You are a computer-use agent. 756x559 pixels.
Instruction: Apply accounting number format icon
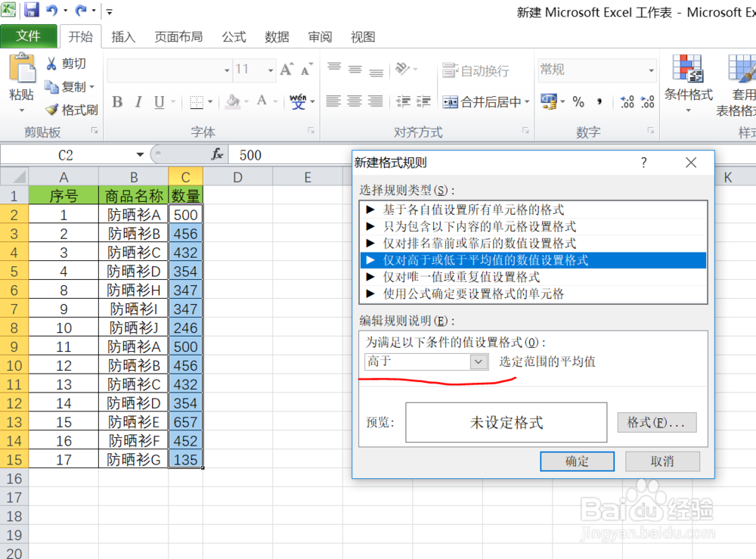pyautogui.click(x=549, y=102)
